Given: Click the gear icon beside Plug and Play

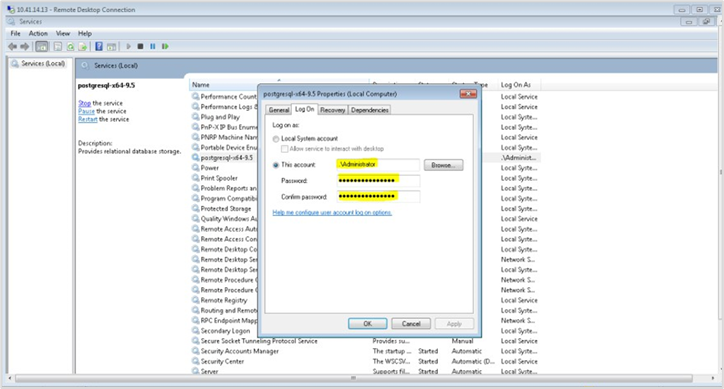Looking at the screenshot, I should 196,117.
